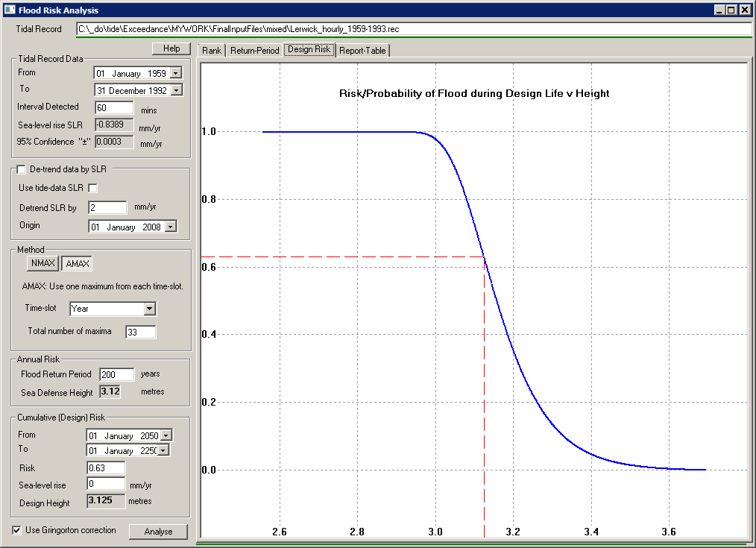Click the cumulative Risk input field

[x=106, y=467]
